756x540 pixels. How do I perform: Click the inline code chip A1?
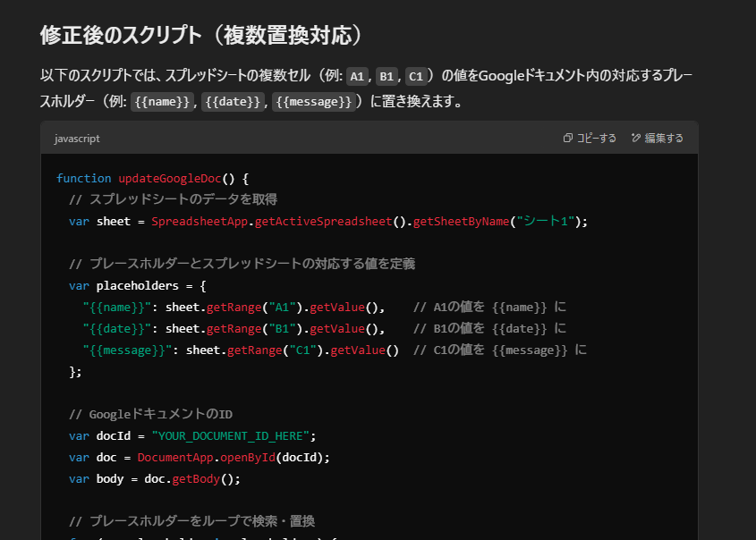point(357,76)
